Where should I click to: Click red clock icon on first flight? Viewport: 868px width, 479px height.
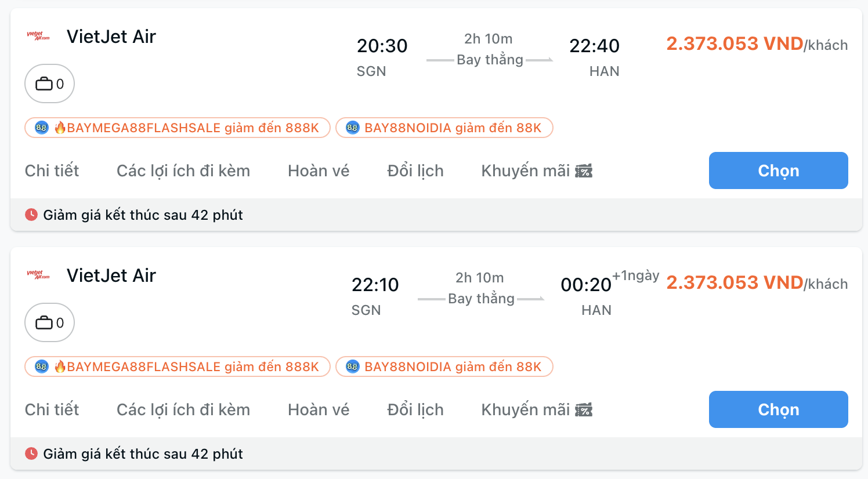(31, 215)
